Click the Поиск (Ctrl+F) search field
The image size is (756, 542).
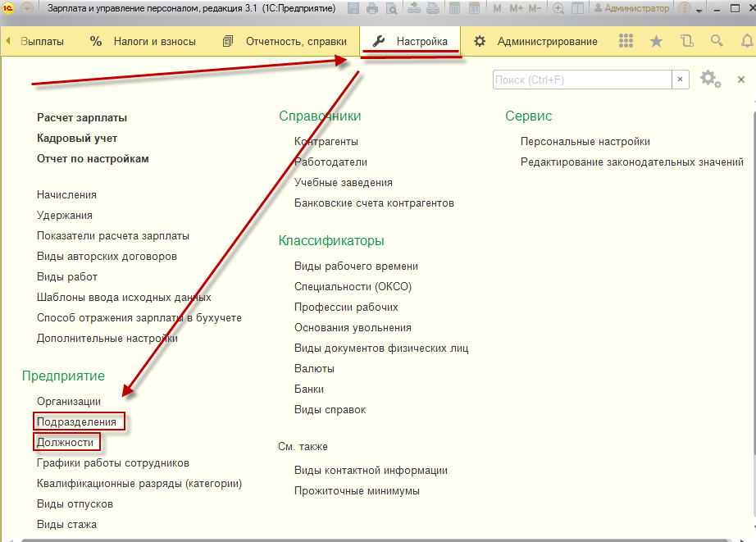tap(582, 80)
